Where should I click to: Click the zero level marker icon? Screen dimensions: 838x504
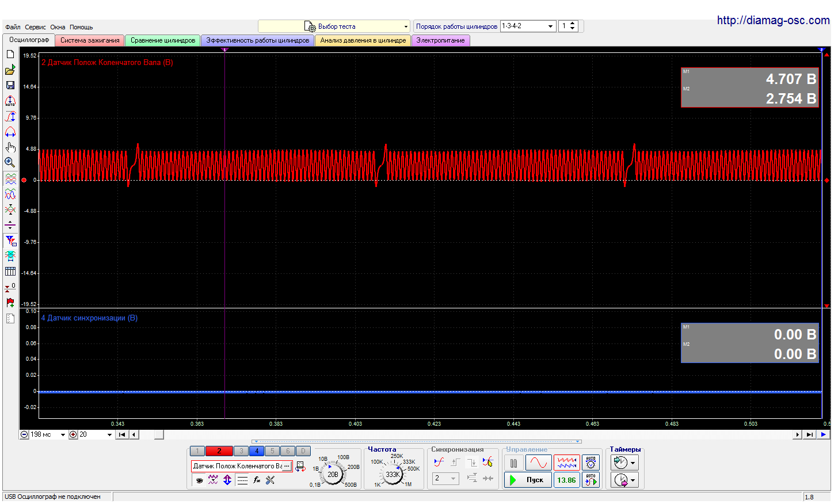(x=10, y=287)
